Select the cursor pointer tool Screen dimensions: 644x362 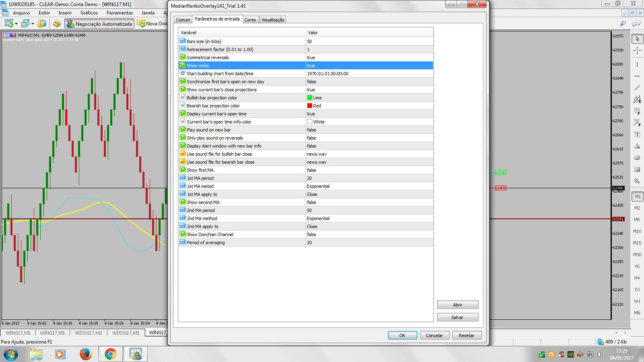click(x=637, y=39)
